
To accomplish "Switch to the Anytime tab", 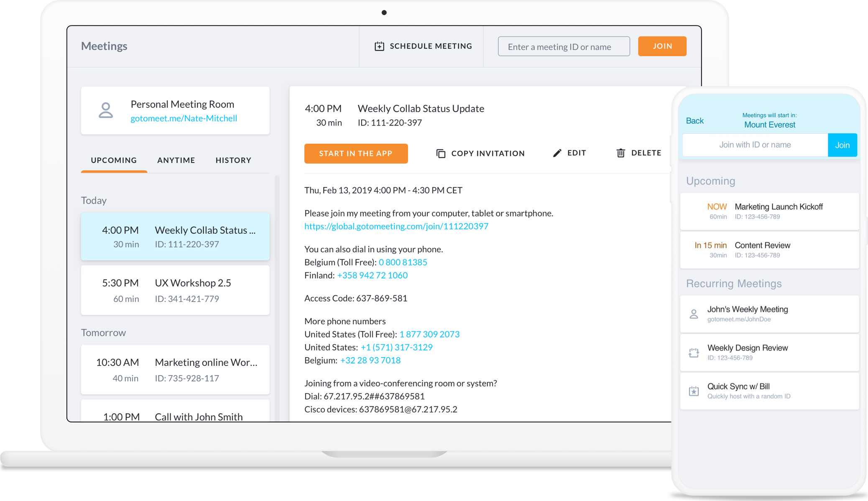I will [x=176, y=160].
